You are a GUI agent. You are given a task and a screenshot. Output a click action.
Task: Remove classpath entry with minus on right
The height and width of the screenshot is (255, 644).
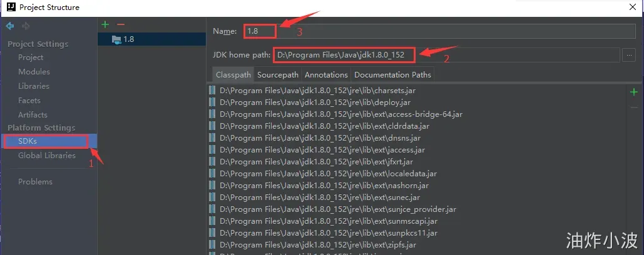tap(634, 107)
